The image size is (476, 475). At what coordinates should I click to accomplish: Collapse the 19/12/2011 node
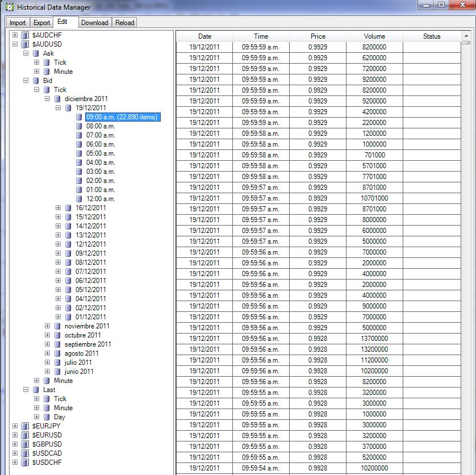pos(59,108)
